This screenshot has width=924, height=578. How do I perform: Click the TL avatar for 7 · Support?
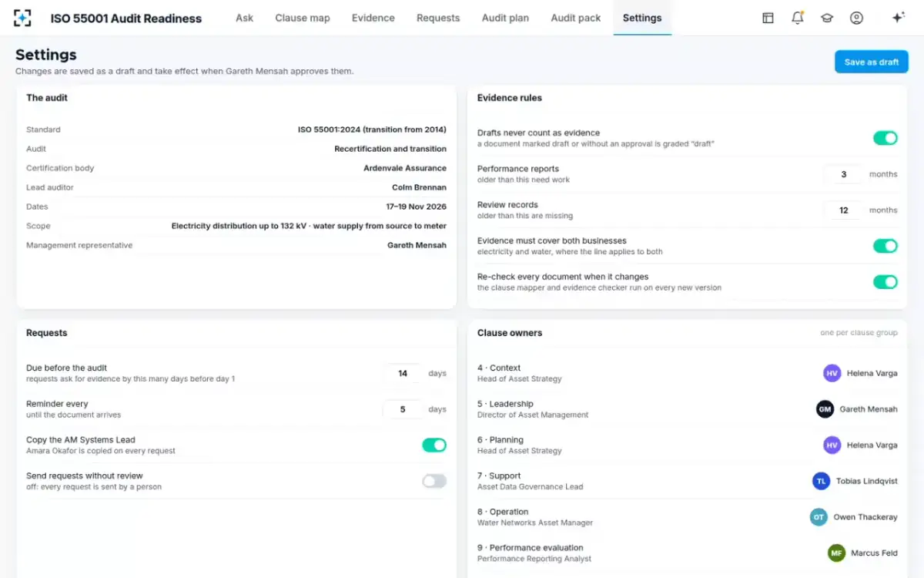point(821,481)
